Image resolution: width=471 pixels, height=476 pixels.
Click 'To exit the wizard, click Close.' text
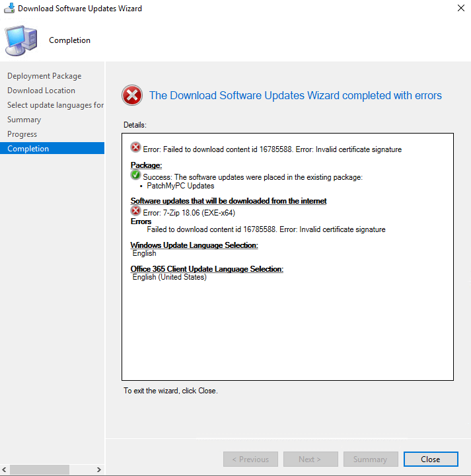click(170, 391)
